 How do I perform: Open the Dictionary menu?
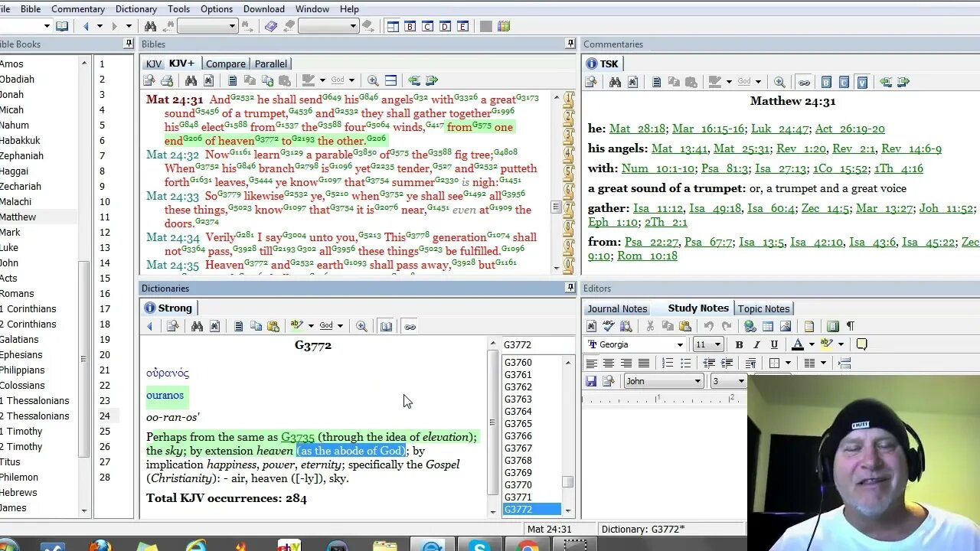(x=136, y=9)
